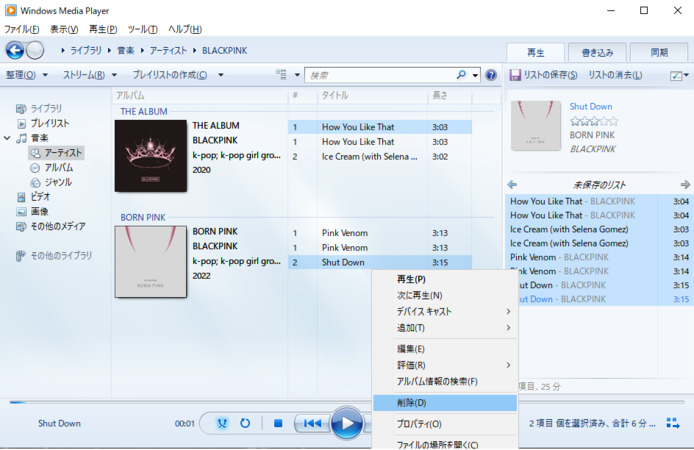Click the search magnifier icon
This screenshot has width=694, height=450.
click(x=461, y=75)
